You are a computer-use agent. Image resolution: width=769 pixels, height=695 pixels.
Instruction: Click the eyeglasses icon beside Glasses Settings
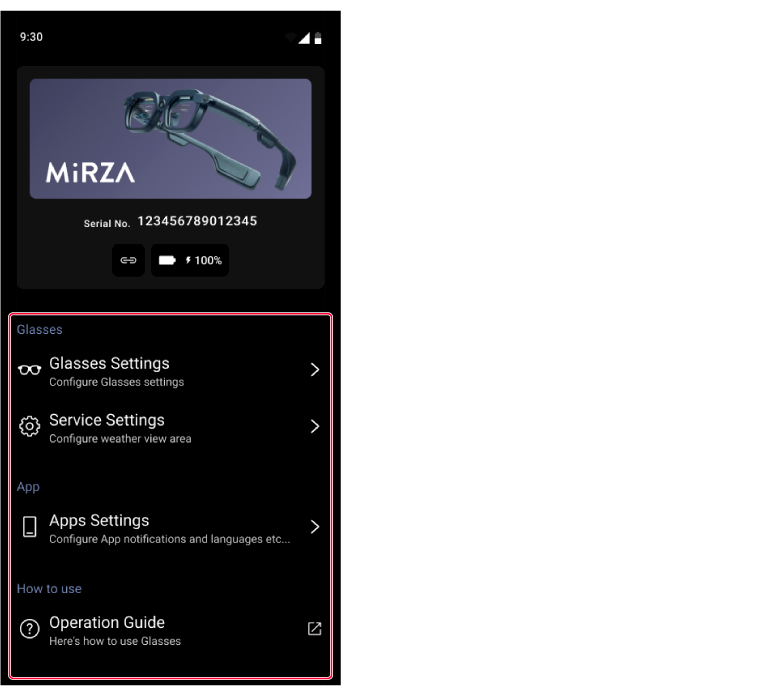(29, 370)
